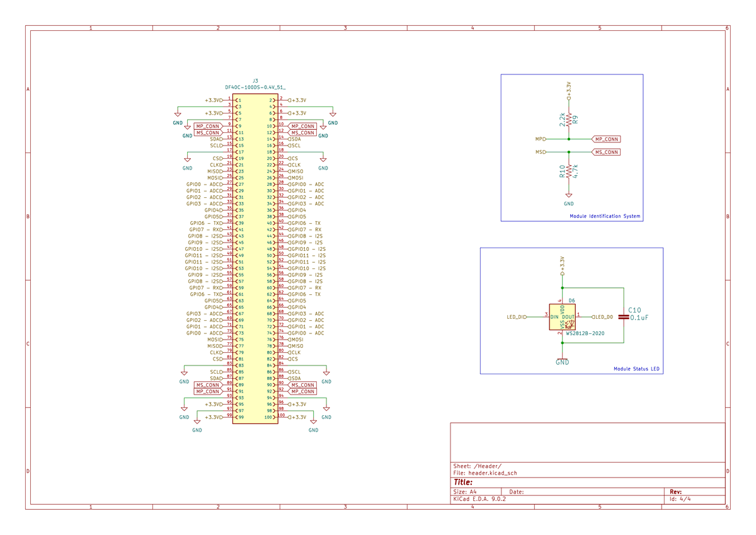Select the MP label in the identification box
This screenshot has width=756, height=535.
tap(541, 139)
